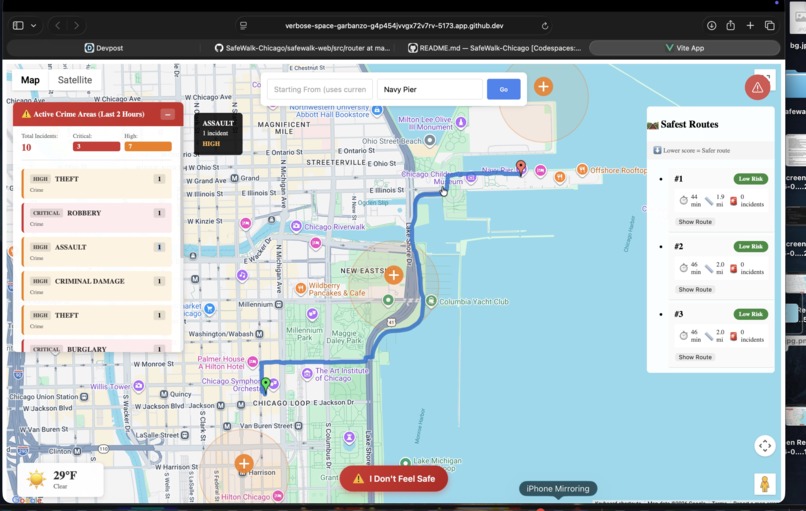This screenshot has height=511, width=806.
Task: Click the Safest Routes panel heading
Action: (x=689, y=124)
